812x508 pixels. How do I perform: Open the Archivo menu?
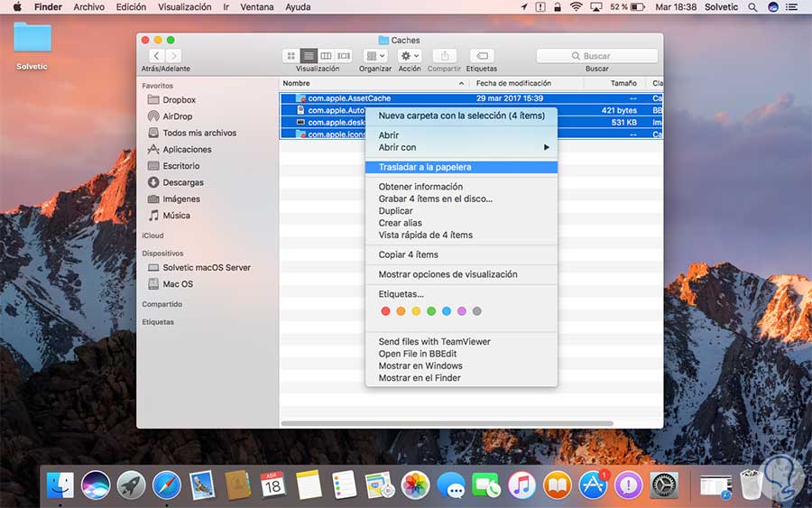(88, 6)
